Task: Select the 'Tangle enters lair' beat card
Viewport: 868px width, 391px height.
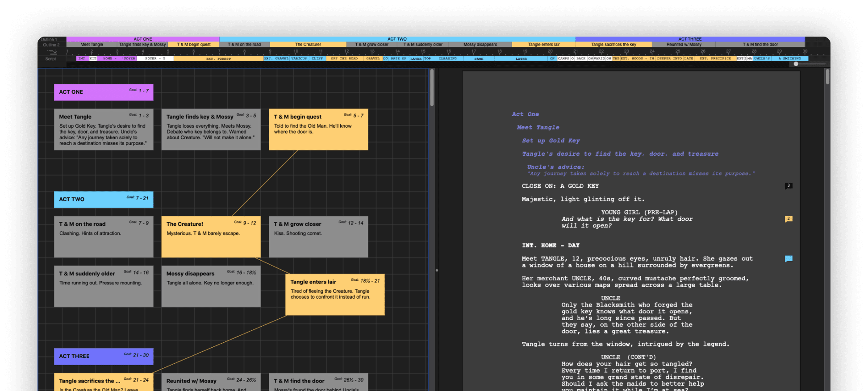Action: (x=335, y=295)
